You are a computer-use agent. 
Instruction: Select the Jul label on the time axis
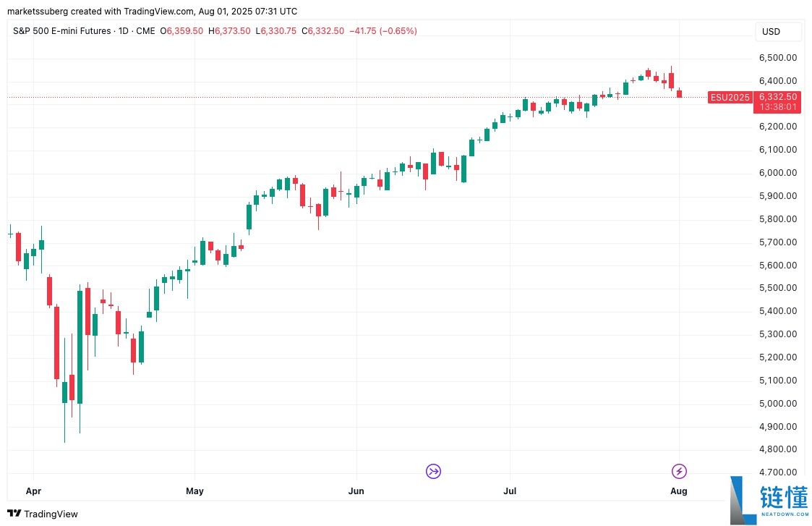510,491
